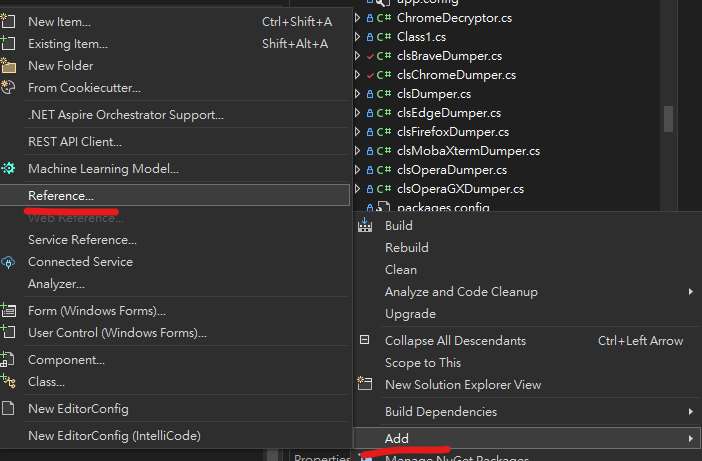Expand the ChromeDecryptor.cs file node
This screenshot has height=461, width=702.
click(x=359, y=18)
